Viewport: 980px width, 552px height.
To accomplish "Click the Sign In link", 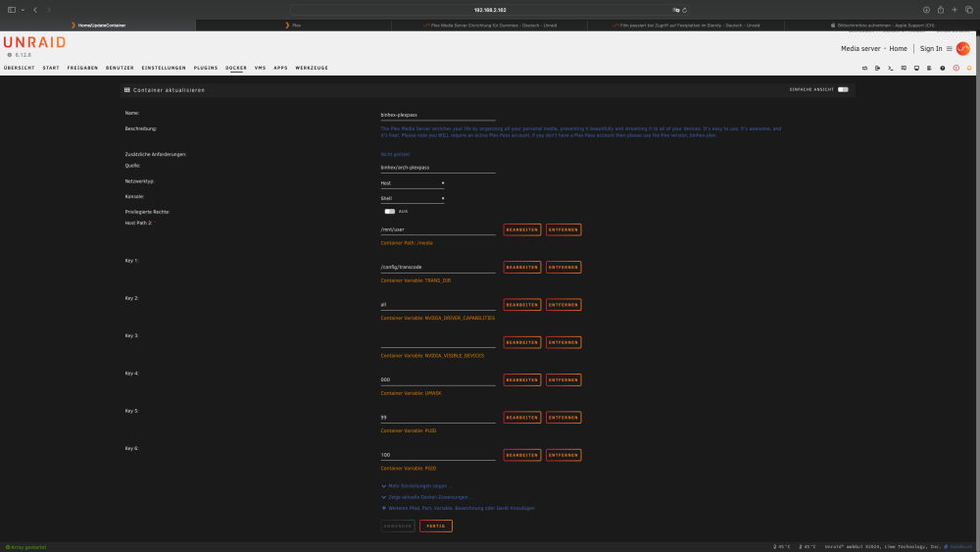I will (931, 49).
